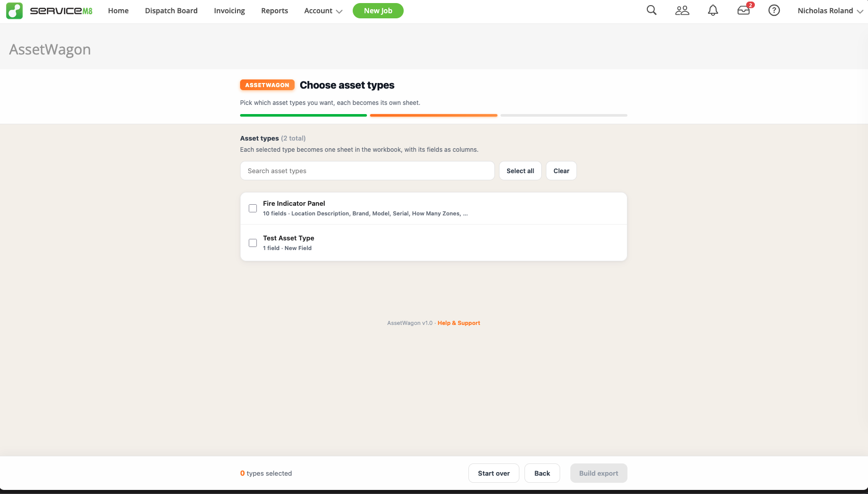
Task: Open the inbox tray icon
Action: tap(744, 10)
